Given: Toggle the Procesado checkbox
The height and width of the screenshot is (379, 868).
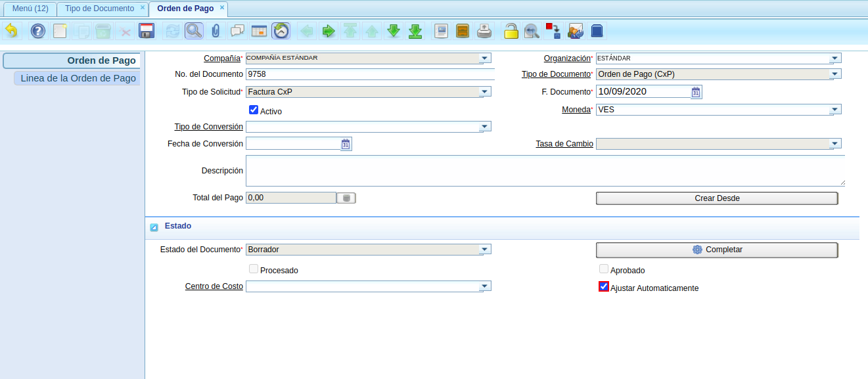Looking at the screenshot, I should pyautogui.click(x=254, y=269).
